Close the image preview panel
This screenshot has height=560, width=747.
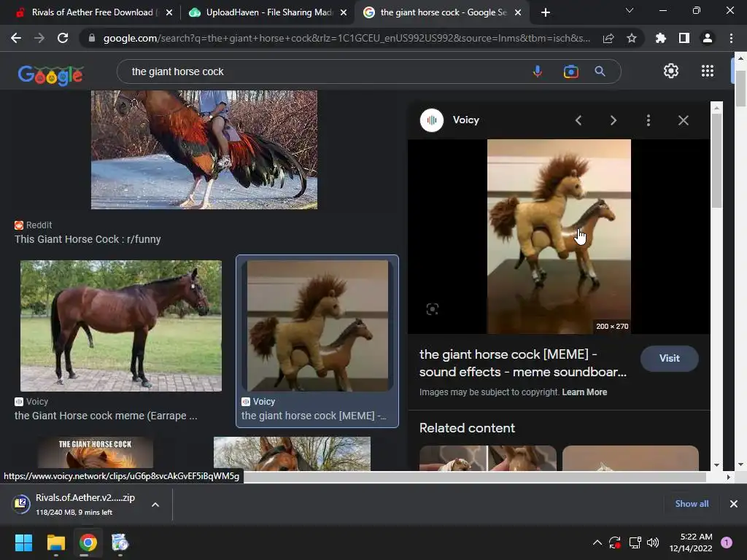click(683, 120)
